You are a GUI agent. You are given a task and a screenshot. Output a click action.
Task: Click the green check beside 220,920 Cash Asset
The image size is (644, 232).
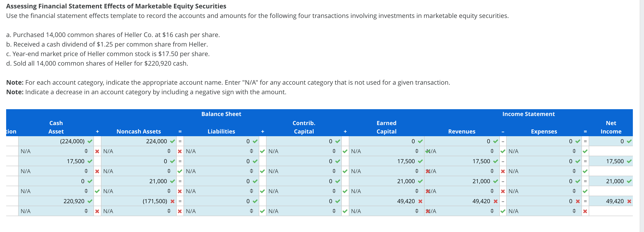[x=90, y=201]
